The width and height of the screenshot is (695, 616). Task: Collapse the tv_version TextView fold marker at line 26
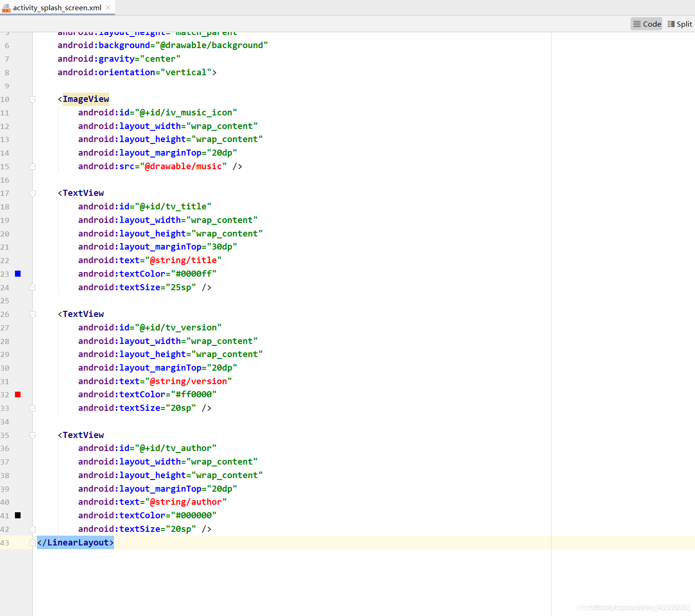(x=33, y=315)
